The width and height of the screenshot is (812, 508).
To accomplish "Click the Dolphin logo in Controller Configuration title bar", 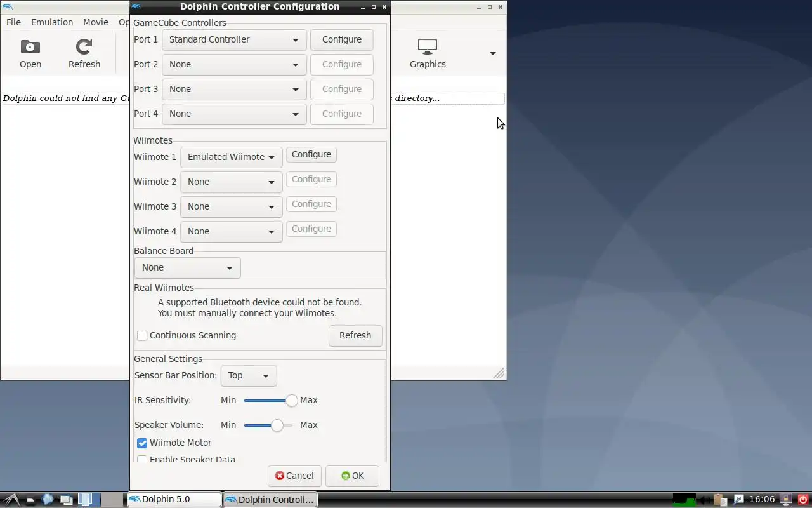I will [x=136, y=6].
